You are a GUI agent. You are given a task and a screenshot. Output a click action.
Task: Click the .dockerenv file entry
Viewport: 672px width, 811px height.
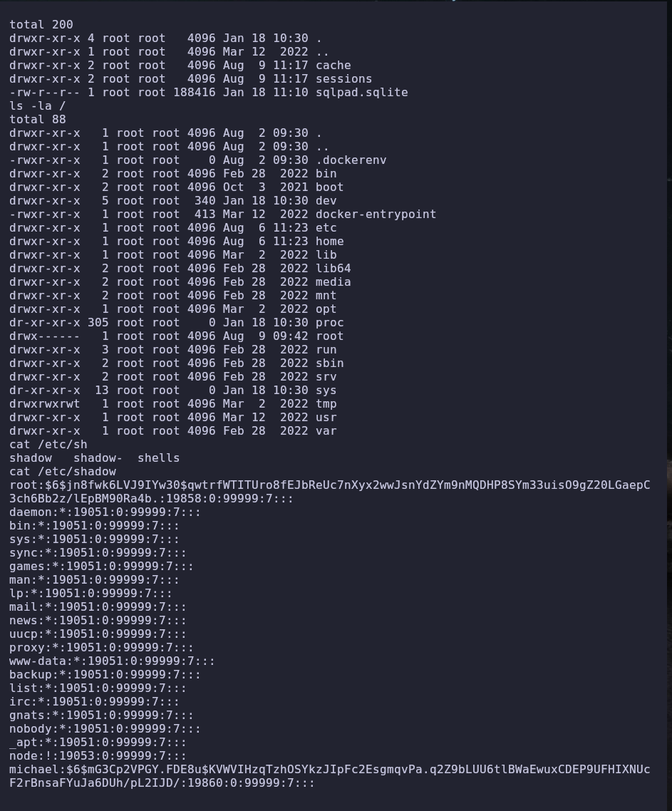(x=351, y=160)
